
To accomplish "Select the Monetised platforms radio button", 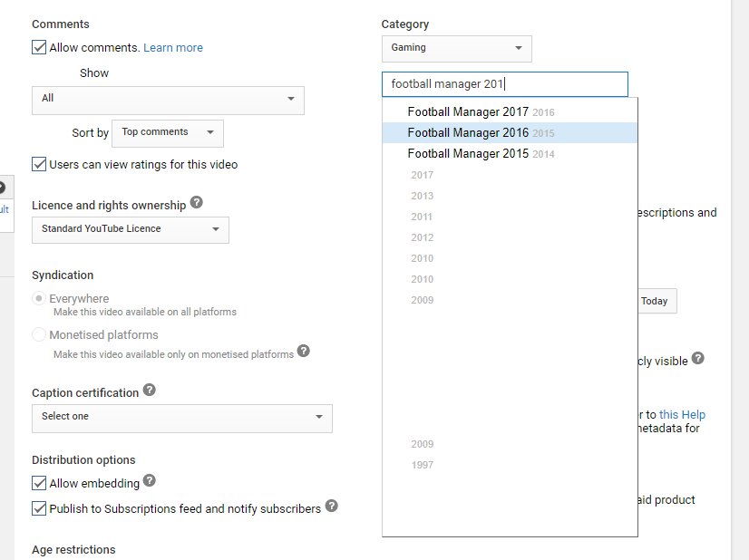I will [x=39, y=334].
